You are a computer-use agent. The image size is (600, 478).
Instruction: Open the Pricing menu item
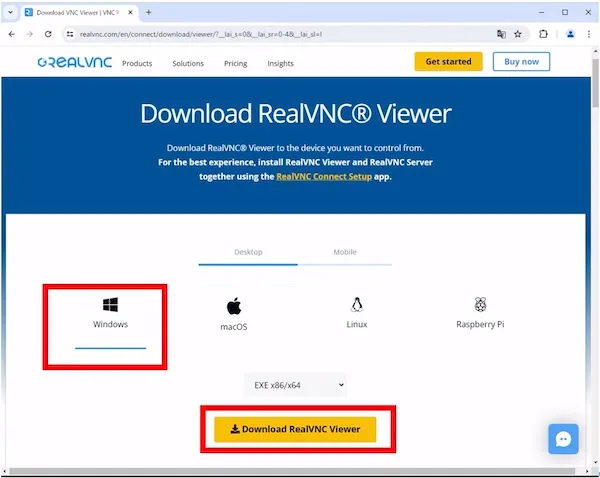point(235,64)
